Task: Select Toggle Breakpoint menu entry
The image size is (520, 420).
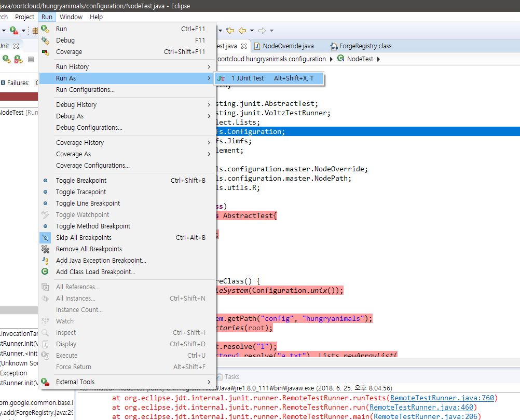Action: tap(126, 181)
